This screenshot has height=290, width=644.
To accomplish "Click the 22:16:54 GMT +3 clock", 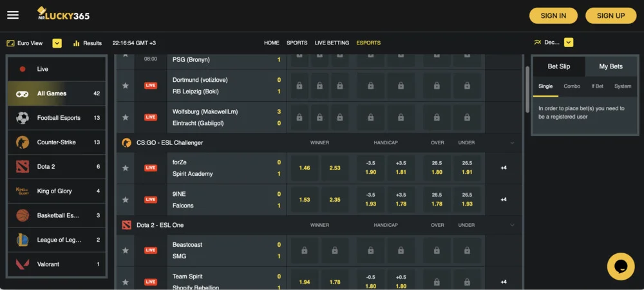I will (x=134, y=43).
